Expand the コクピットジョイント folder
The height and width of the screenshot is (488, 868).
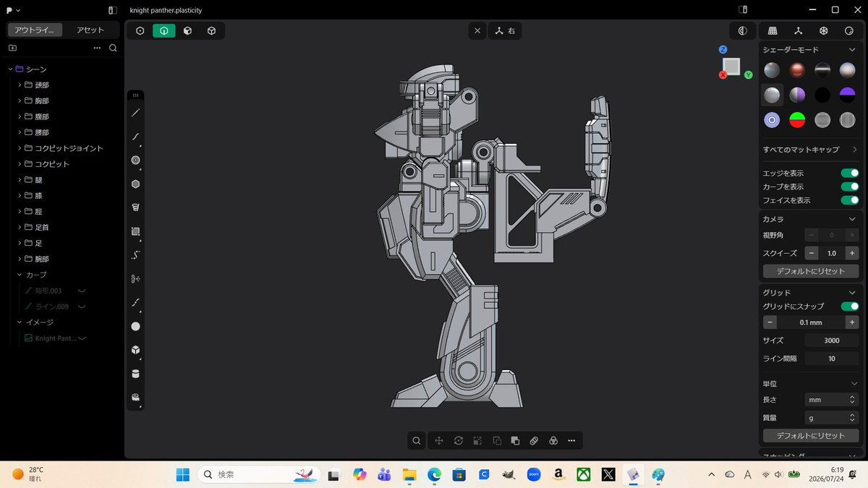pyautogui.click(x=20, y=148)
